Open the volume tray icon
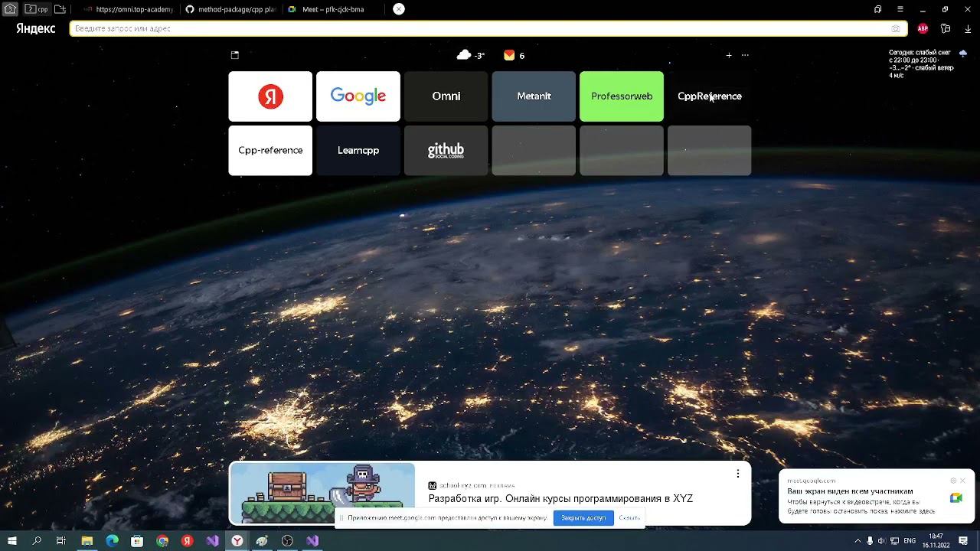This screenshot has height=551, width=980. point(881,541)
